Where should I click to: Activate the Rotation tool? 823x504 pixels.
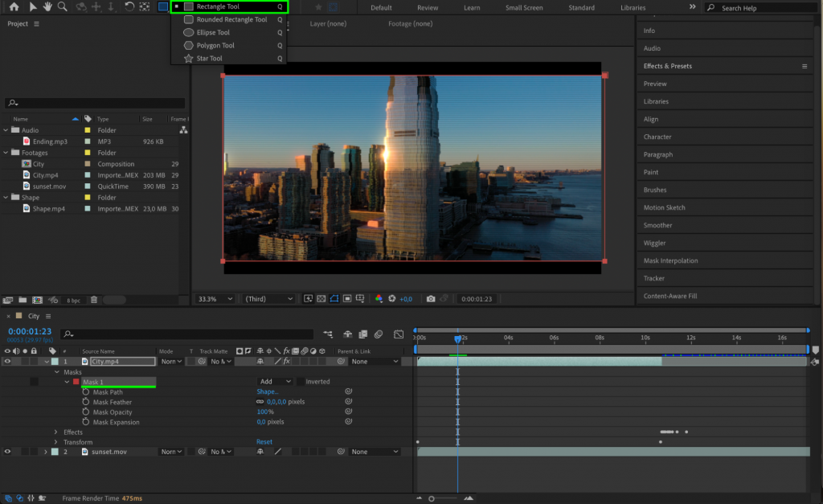[129, 7]
